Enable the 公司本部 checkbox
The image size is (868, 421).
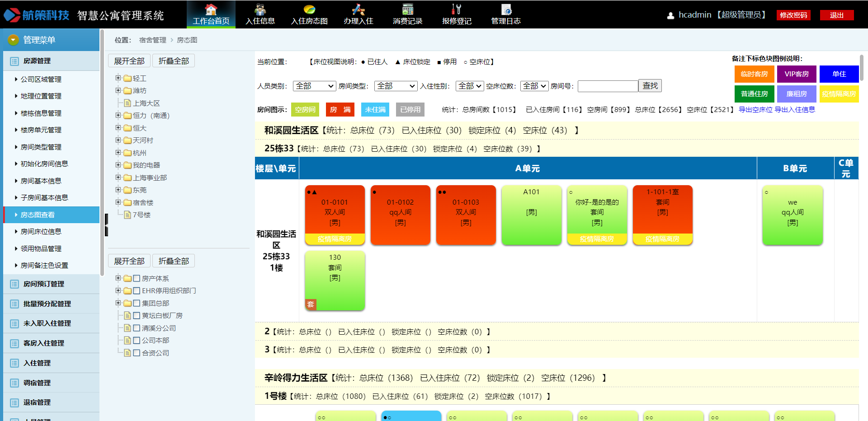click(137, 340)
